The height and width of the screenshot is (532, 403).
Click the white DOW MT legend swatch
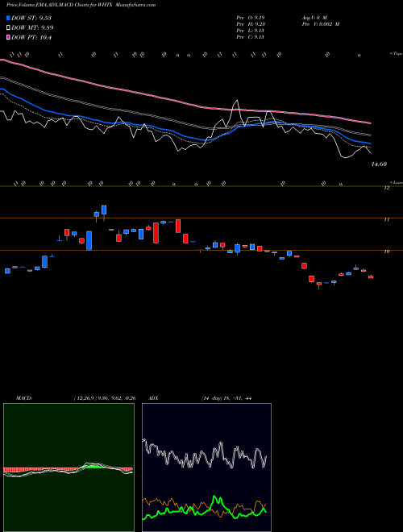(x=8, y=28)
